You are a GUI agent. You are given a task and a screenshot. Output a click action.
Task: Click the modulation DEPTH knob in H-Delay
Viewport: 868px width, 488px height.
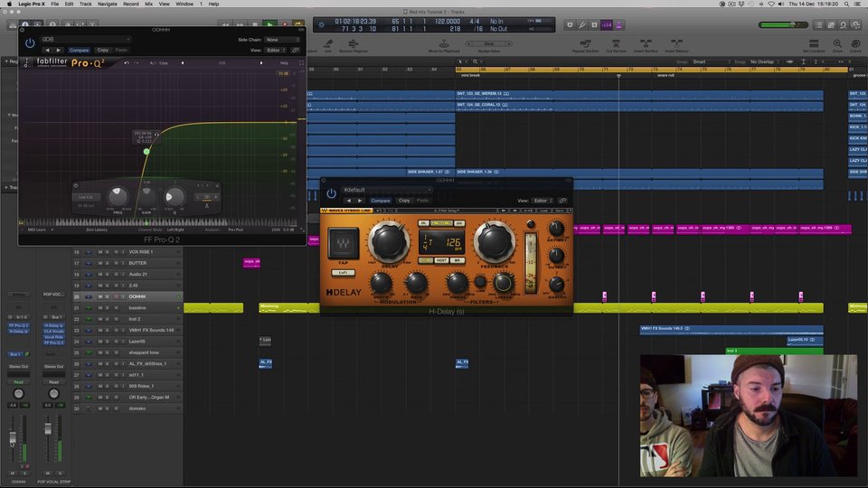(x=381, y=283)
